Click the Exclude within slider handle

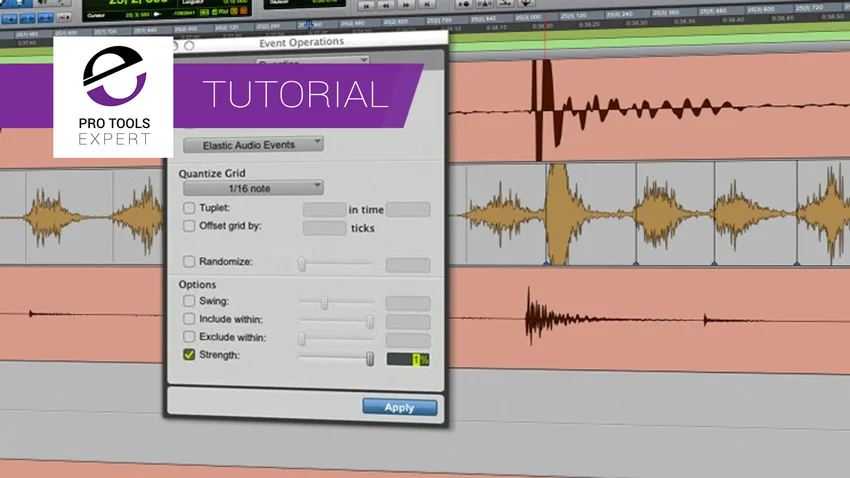[x=302, y=339]
